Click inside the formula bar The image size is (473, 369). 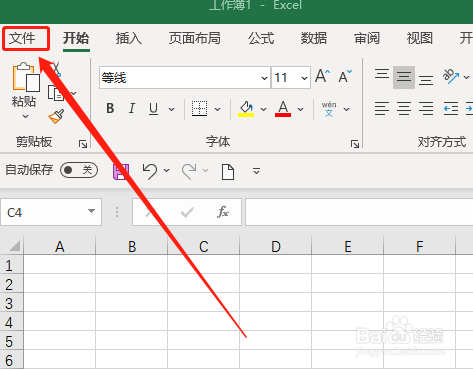pos(359,212)
